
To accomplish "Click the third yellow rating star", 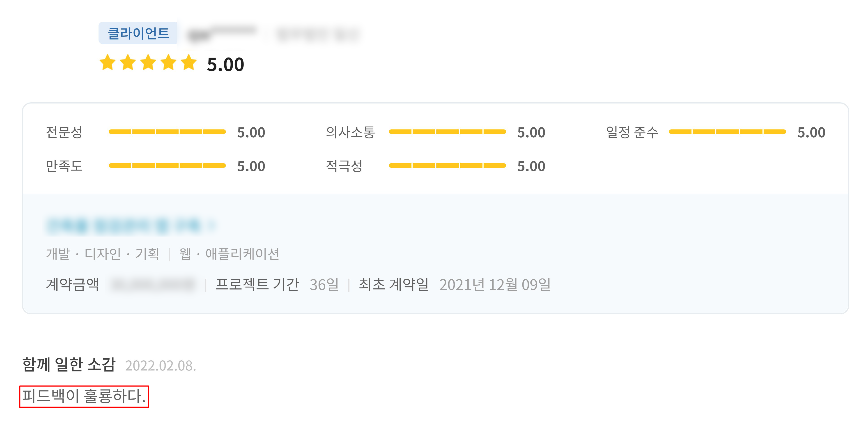I will pyautogui.click(x=148, y=63).
